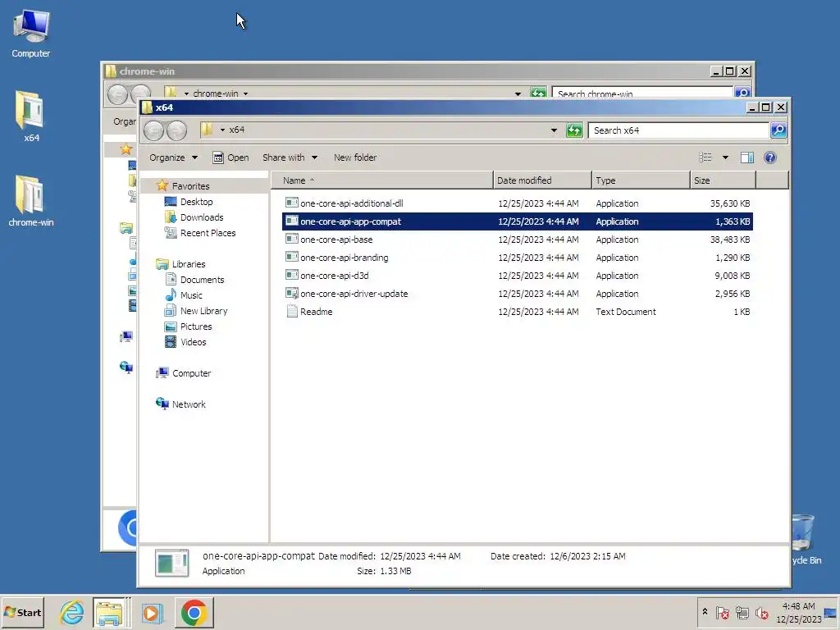Click the Search x64 field
Viewport: 840px width, 630px height.
tap(678, 130)
